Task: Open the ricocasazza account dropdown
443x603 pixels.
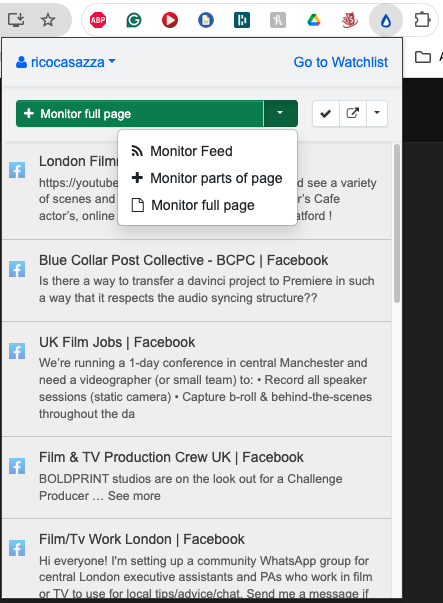Action: (66, 62)
